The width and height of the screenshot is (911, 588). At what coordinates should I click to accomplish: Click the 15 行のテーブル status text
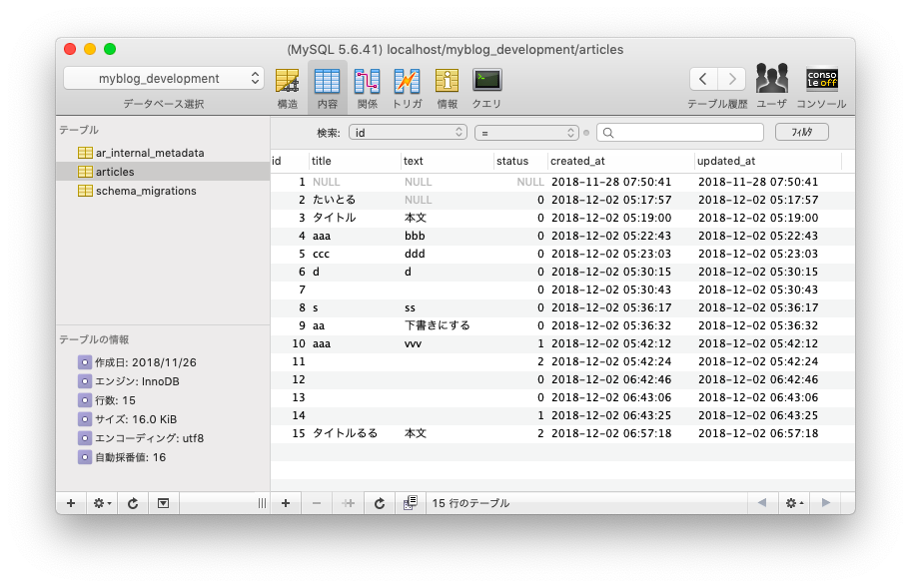tap(470, 503)
